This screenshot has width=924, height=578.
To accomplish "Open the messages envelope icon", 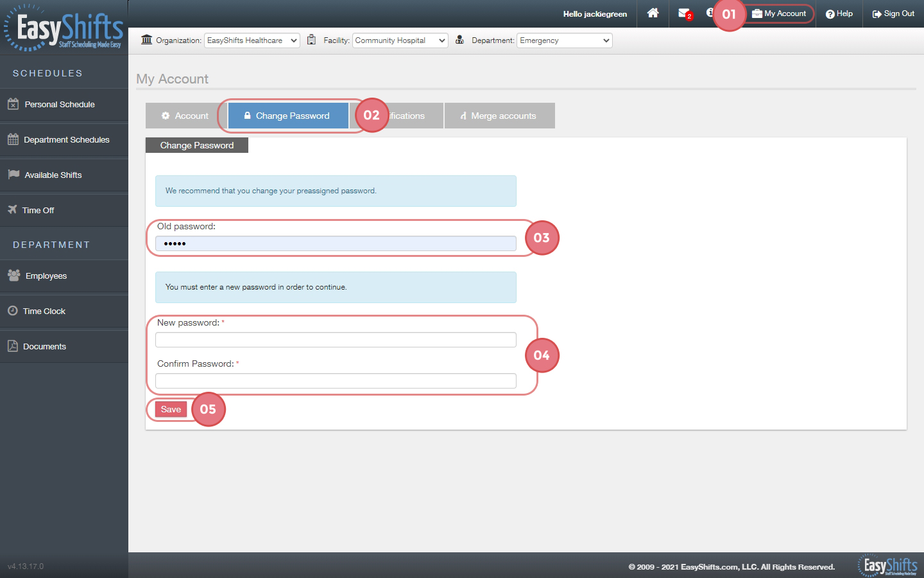I will (684, 13).
